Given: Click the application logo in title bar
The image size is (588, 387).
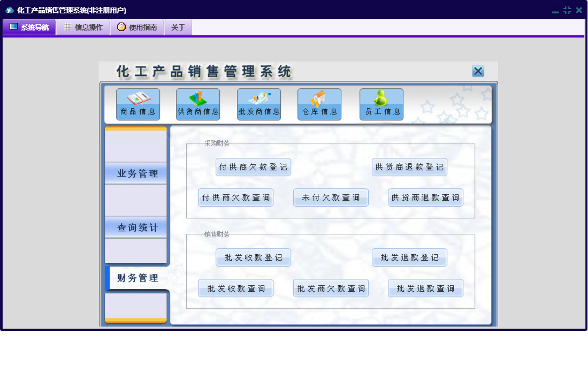Looking at the screenshot, I should point(10,10).
